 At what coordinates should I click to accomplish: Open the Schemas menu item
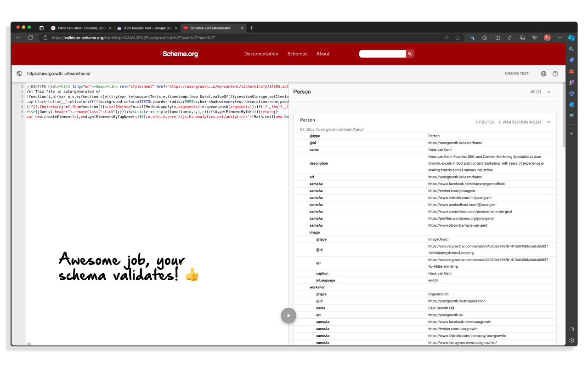pos(297,54)
